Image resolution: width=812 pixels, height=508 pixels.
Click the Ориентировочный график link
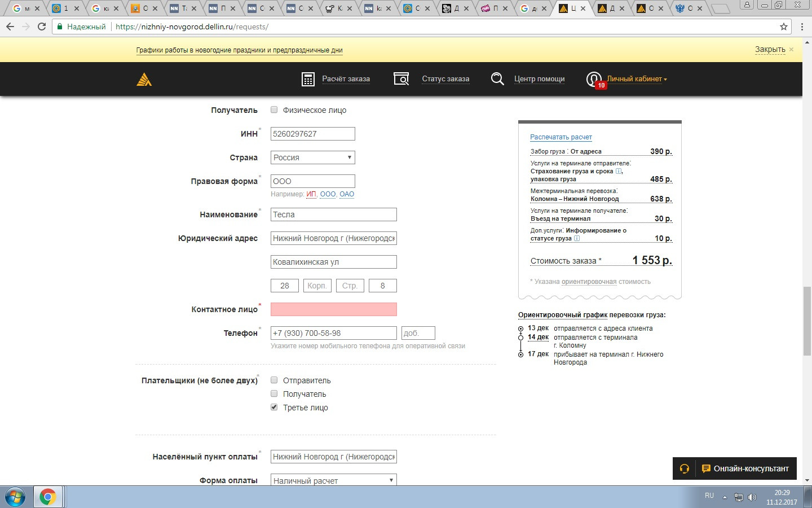tap(563, 315)
